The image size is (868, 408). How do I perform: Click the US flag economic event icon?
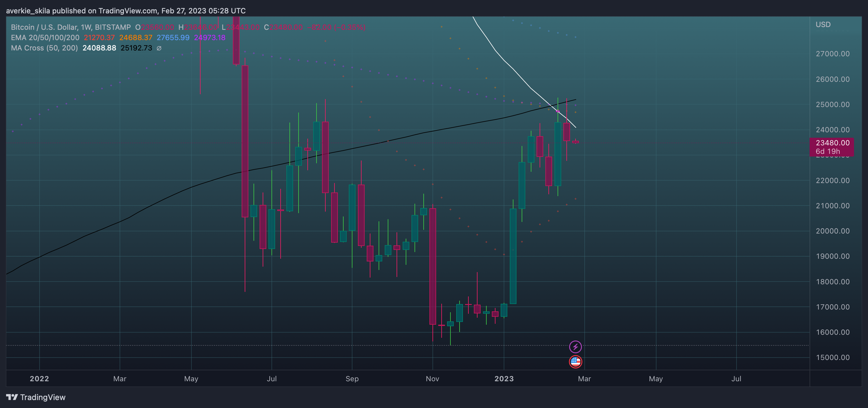click(575, 361)
